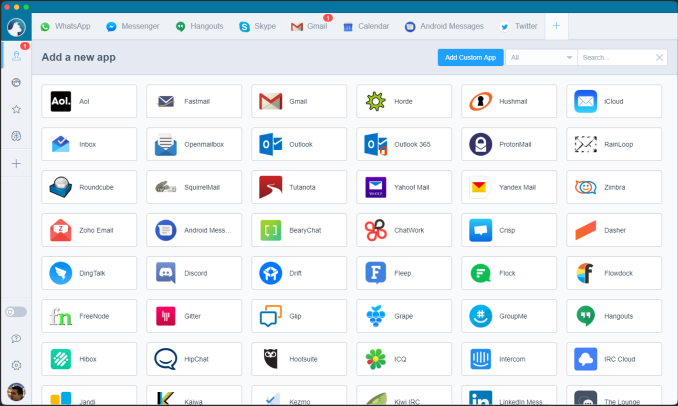Add the RainLoop app
Image resolution: width=678 pixels, height=406 pixels.
[x=614, y=144]
